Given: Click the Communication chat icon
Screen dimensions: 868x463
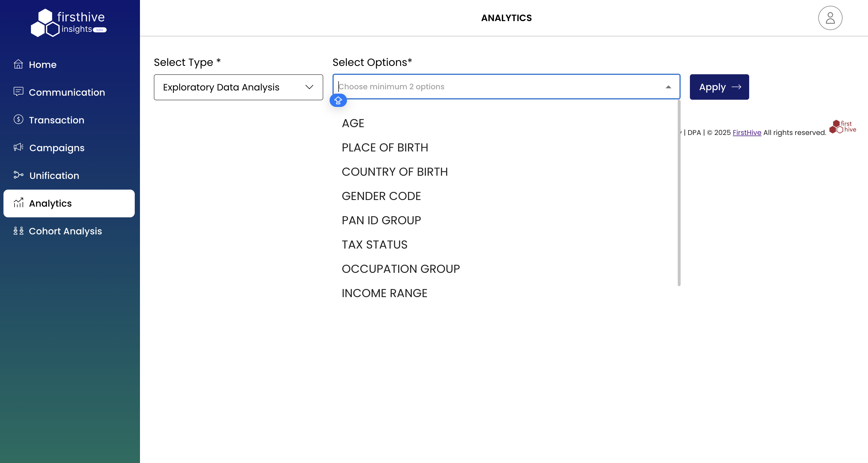Looking at the screenshot, I should pyautogui.click(x=18, y=92).
